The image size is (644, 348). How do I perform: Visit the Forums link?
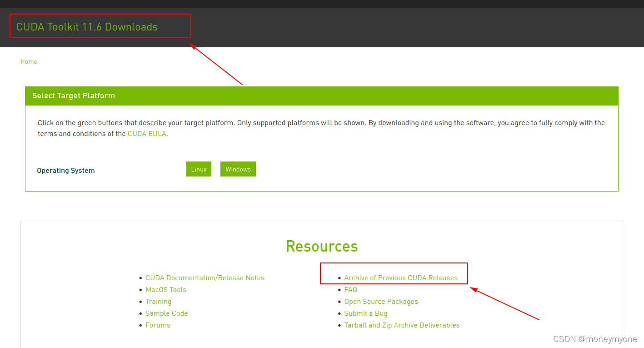coord(158,325)
